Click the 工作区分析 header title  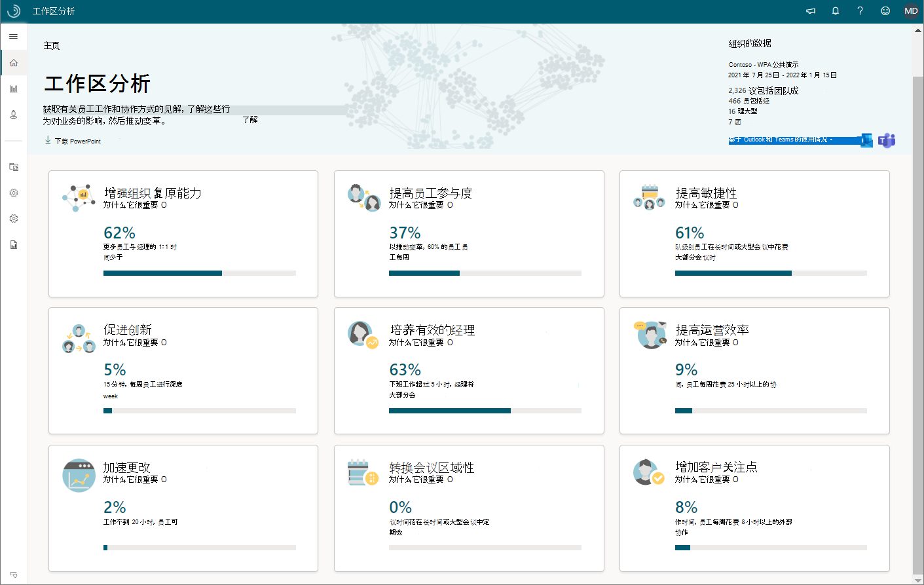pos(54,11)
